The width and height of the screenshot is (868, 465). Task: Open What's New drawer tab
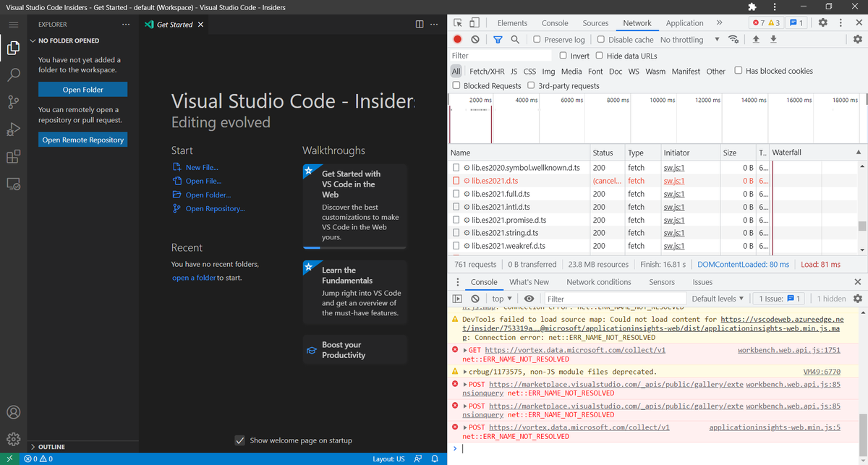tap(529, 282)
